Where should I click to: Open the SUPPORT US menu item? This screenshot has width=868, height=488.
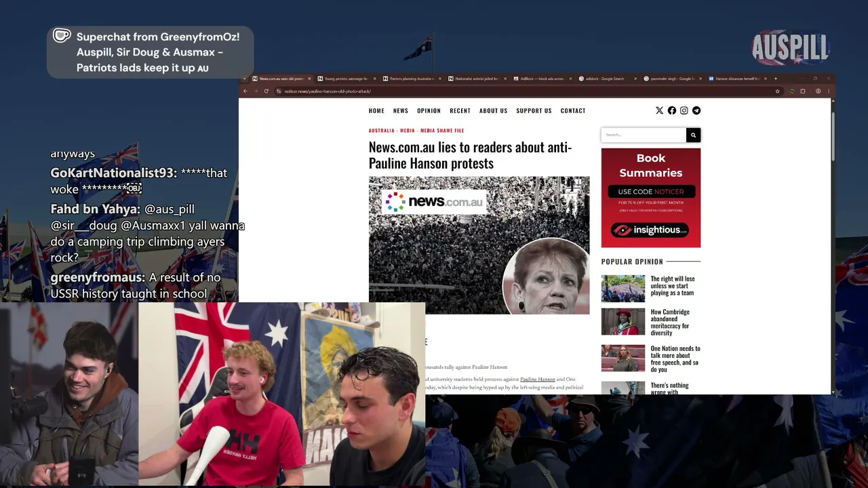click(534, 110)
